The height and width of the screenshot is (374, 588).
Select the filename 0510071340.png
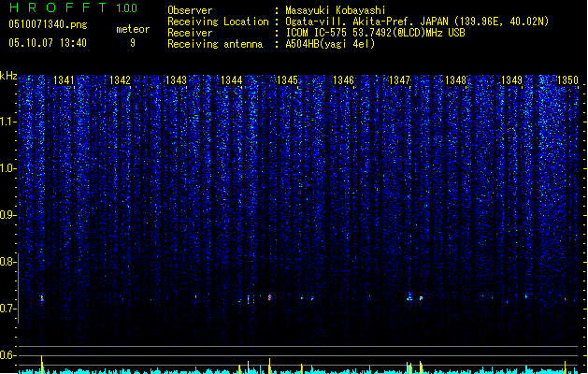48,24
